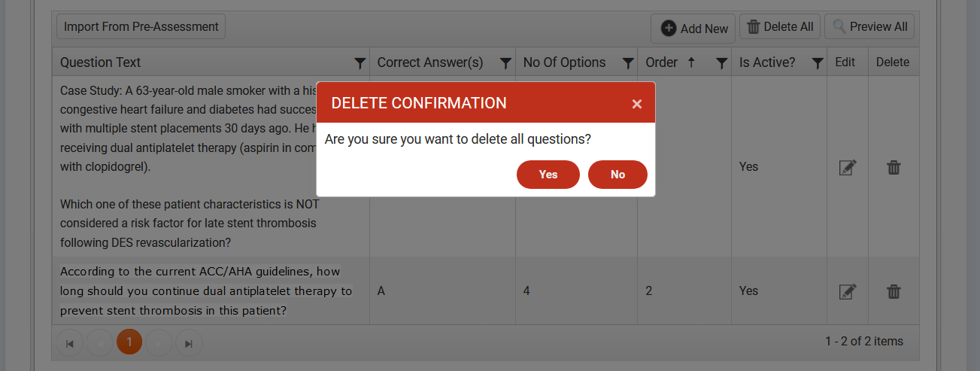Open filter for Correct Answer(s) column

(506, 62)
